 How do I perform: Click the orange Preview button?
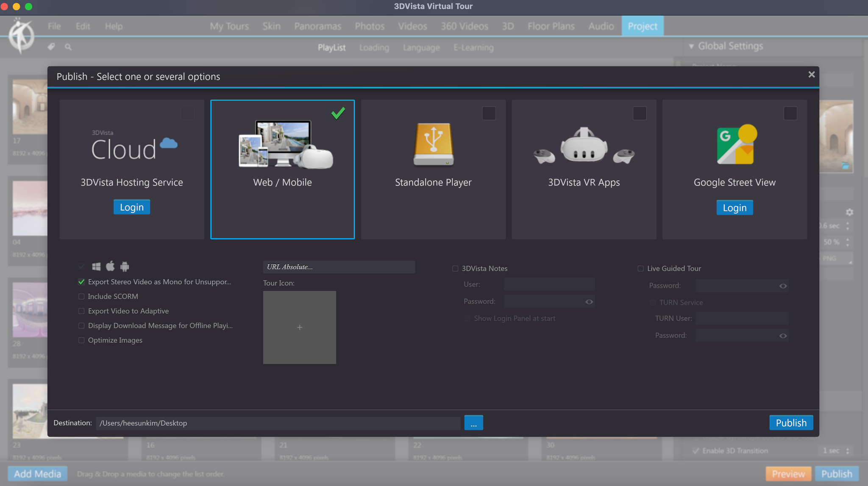click(788, 474)
